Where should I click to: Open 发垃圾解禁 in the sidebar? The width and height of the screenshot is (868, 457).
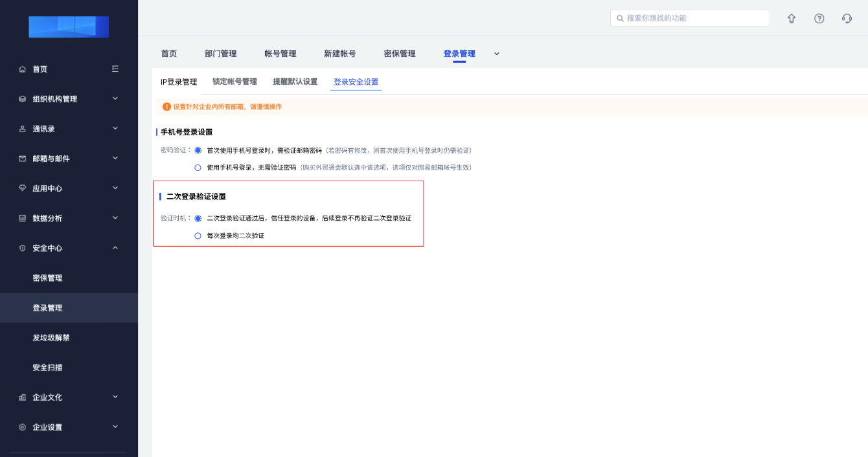[51, 338]
